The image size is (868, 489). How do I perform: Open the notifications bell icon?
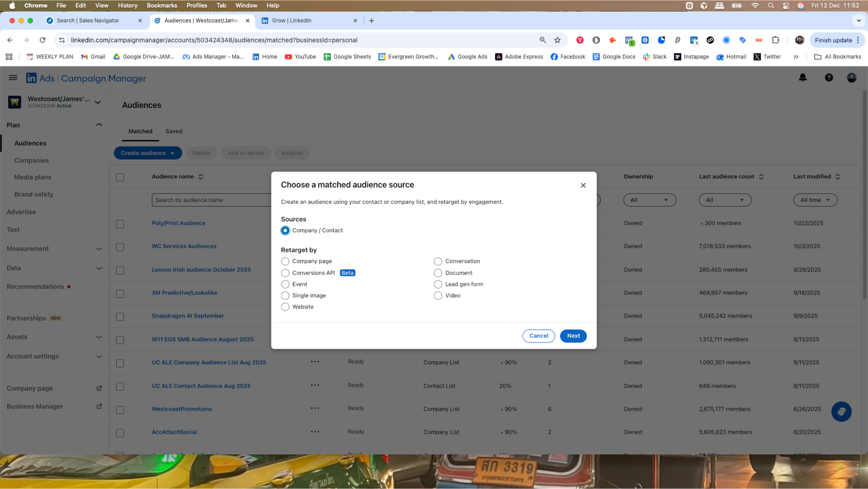point(802,78)
